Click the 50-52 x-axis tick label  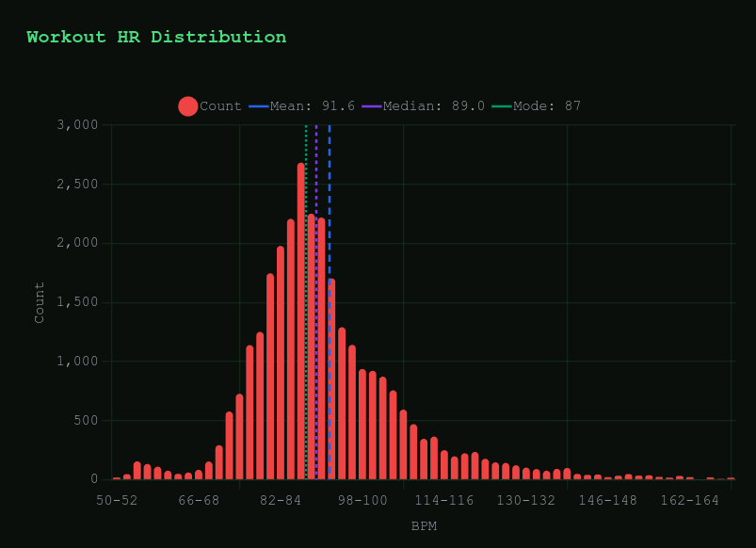pyautogui.click(x=117, y=500)
